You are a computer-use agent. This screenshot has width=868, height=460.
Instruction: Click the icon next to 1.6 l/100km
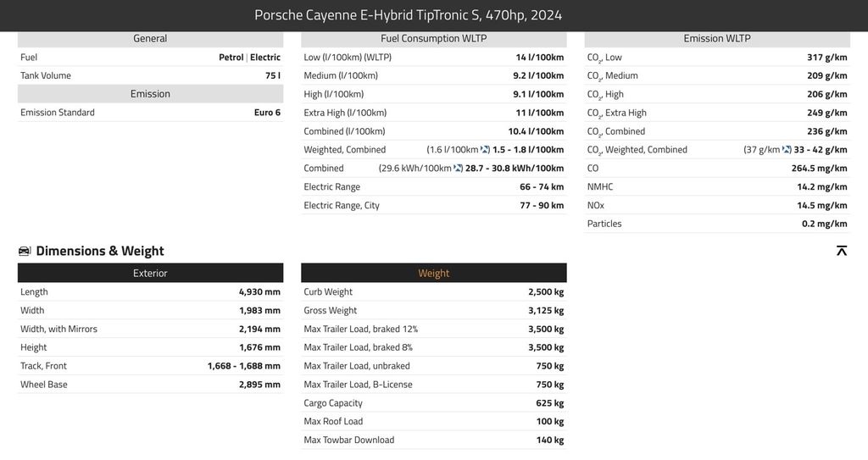486,150
